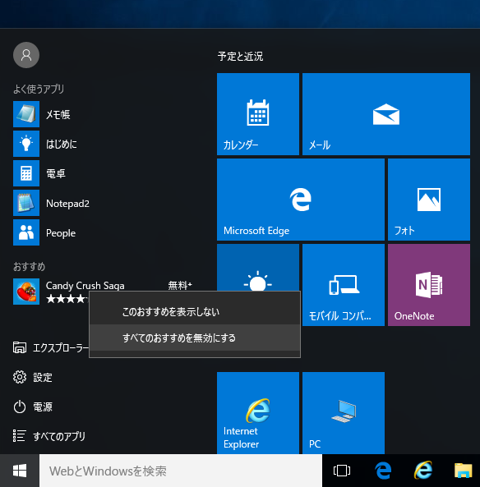
Task: Launch Internet Explorer from the taskbar
Action: pyautogui.click(x=423, y=471)
